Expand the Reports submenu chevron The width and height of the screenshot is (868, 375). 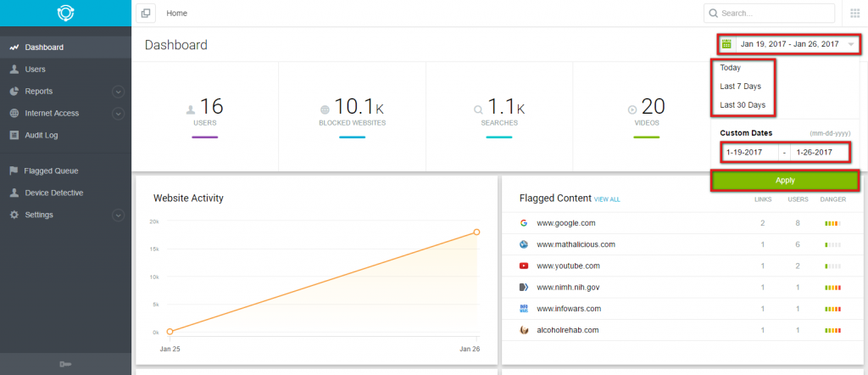[x=119, y=92]
